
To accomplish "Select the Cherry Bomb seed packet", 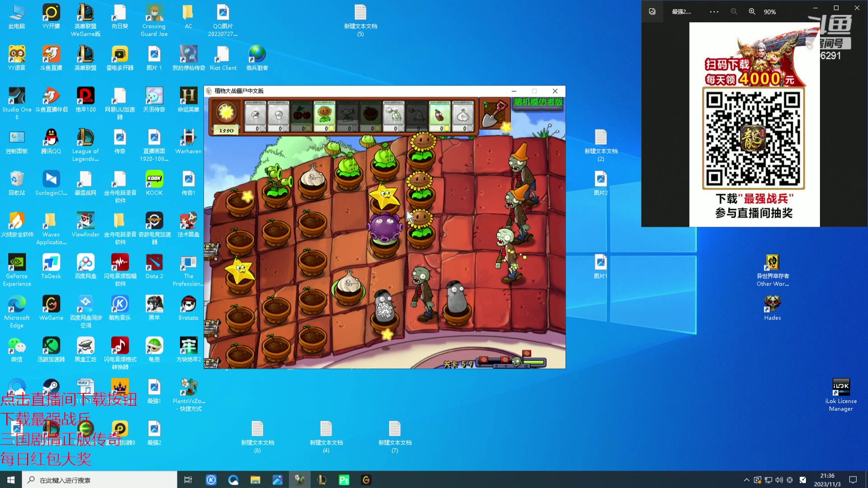I will pos(302,116).
